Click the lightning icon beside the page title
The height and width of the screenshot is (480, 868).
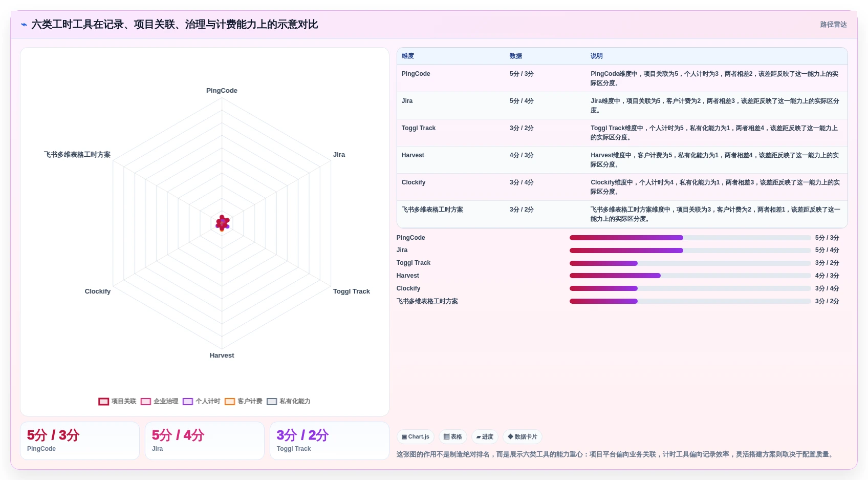[24, 25]
